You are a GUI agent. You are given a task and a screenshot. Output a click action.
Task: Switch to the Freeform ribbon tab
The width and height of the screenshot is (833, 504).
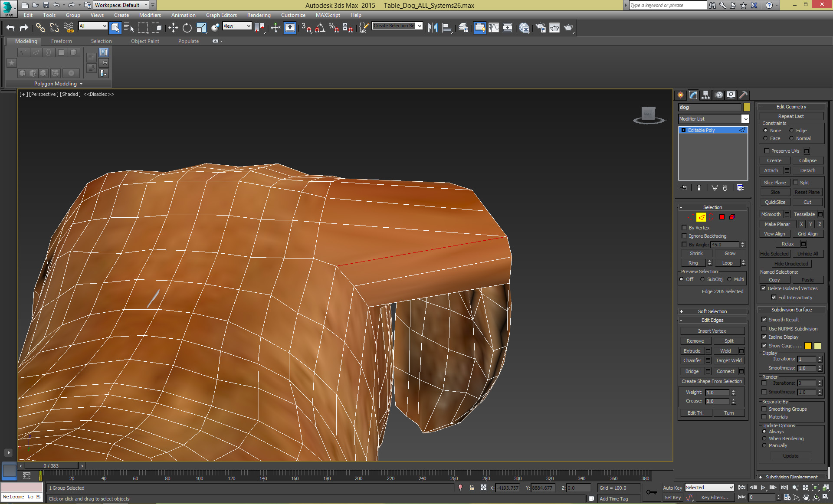(61, 41)
